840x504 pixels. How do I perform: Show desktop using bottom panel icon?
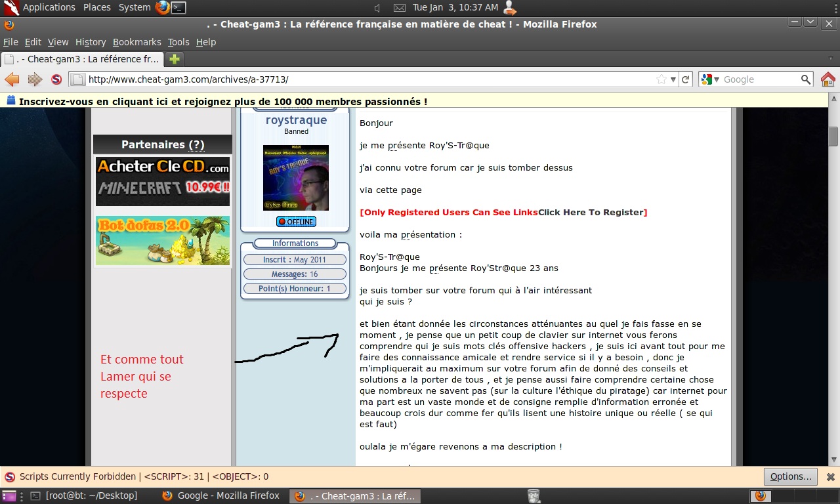[x=9, y=496]
